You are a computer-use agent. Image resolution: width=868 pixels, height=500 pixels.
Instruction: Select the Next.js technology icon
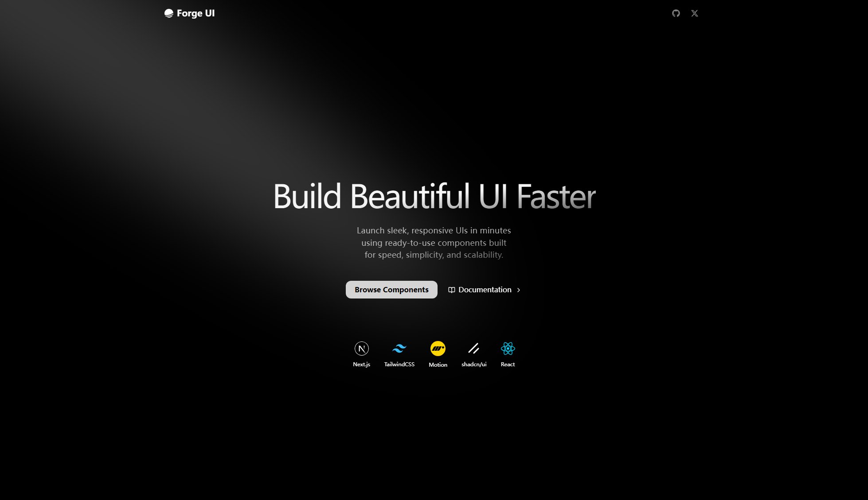(361, 349)
